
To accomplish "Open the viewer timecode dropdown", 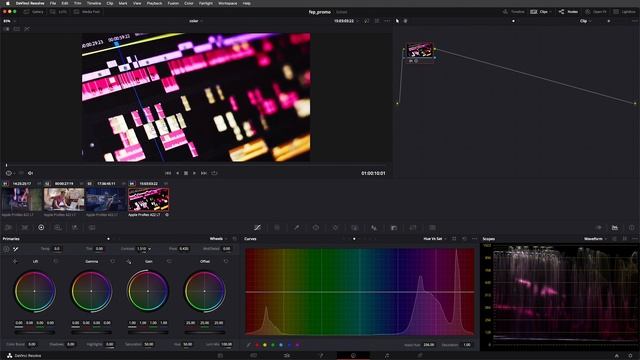I will 346,21.
